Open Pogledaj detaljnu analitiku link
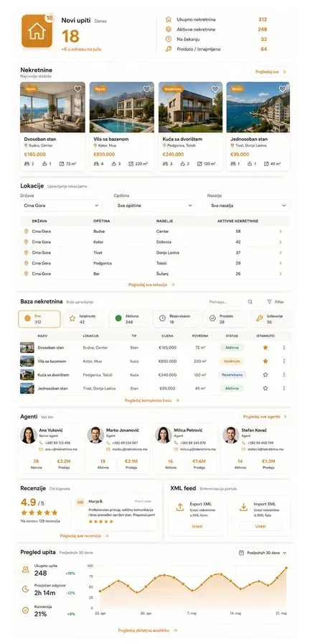Image resolution: width=310 pixels, height=644 pixels. pyautogui.click(x=148, y=630)
